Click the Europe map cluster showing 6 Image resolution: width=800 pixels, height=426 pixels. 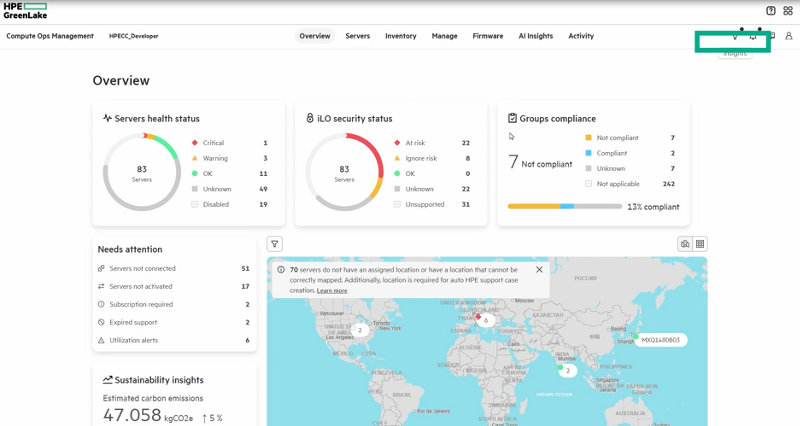(486, 320)
